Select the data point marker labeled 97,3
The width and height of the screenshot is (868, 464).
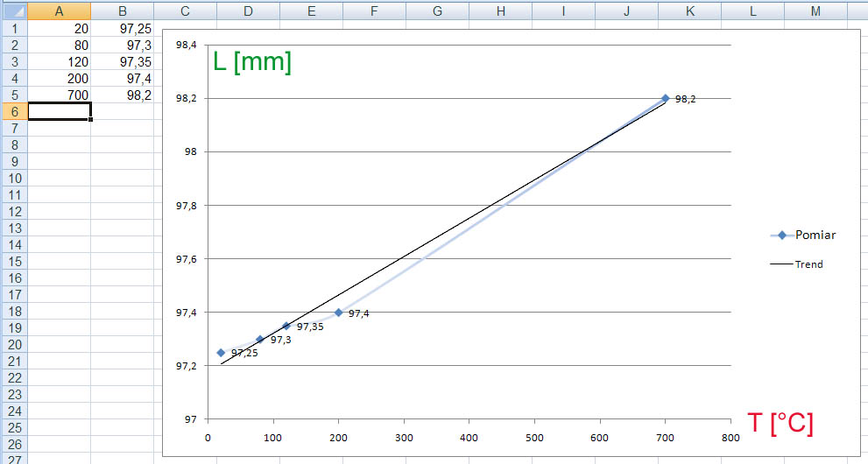point(260,340)
